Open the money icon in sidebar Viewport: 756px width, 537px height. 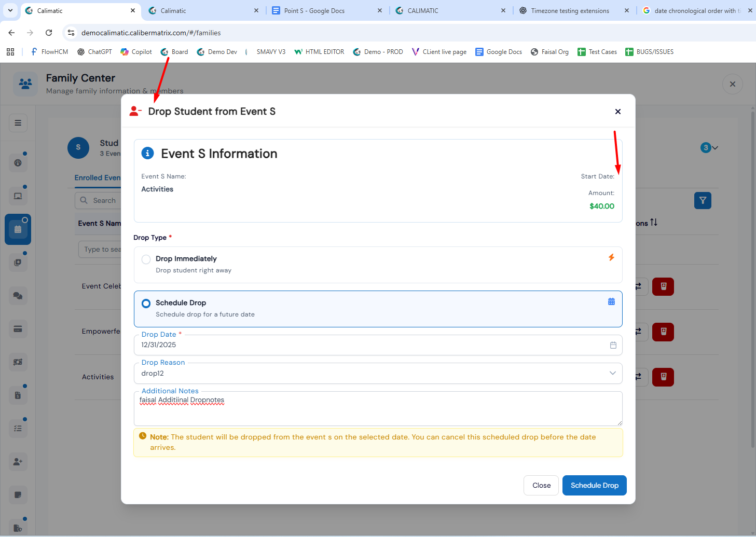point(18,362)
